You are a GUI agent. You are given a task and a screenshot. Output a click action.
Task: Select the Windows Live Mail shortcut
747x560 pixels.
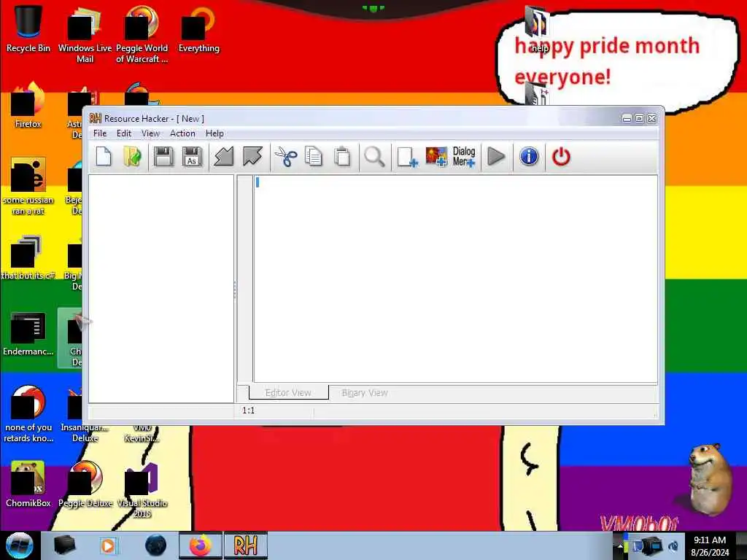point(85,34)
